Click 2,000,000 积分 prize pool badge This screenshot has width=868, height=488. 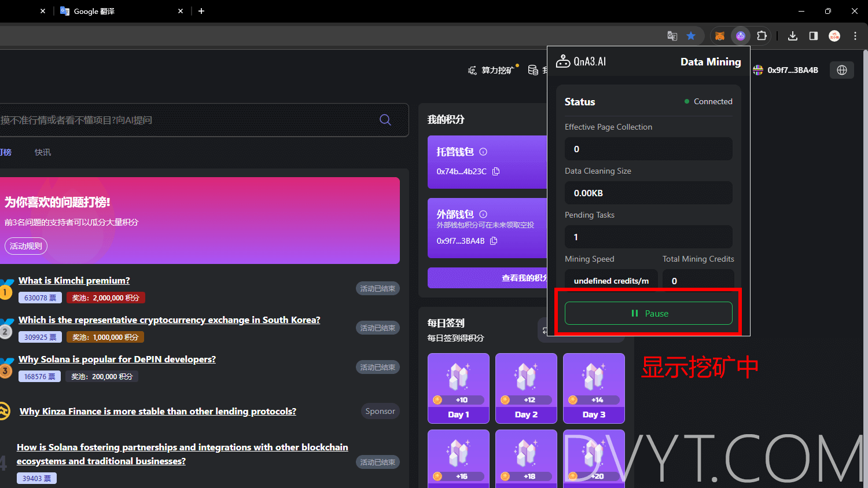[x=106, y=298]
